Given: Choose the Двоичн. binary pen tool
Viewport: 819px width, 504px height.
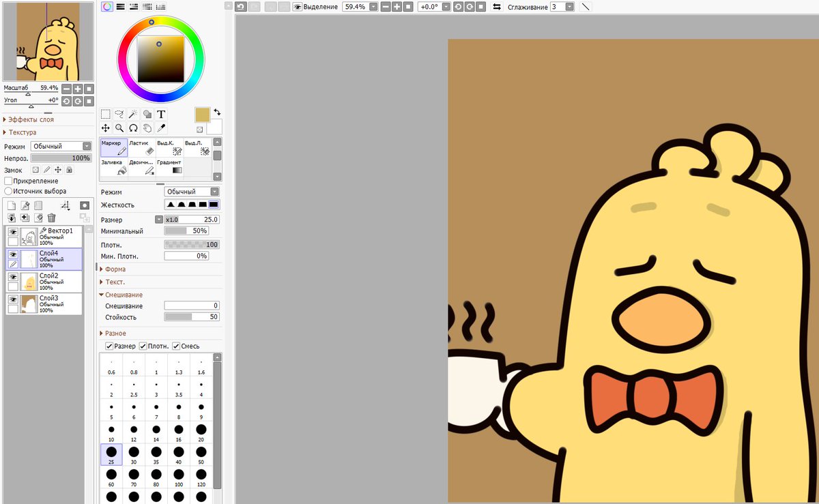Looking at the screenshot, I should pyautogui.click(x=142, y=167).
